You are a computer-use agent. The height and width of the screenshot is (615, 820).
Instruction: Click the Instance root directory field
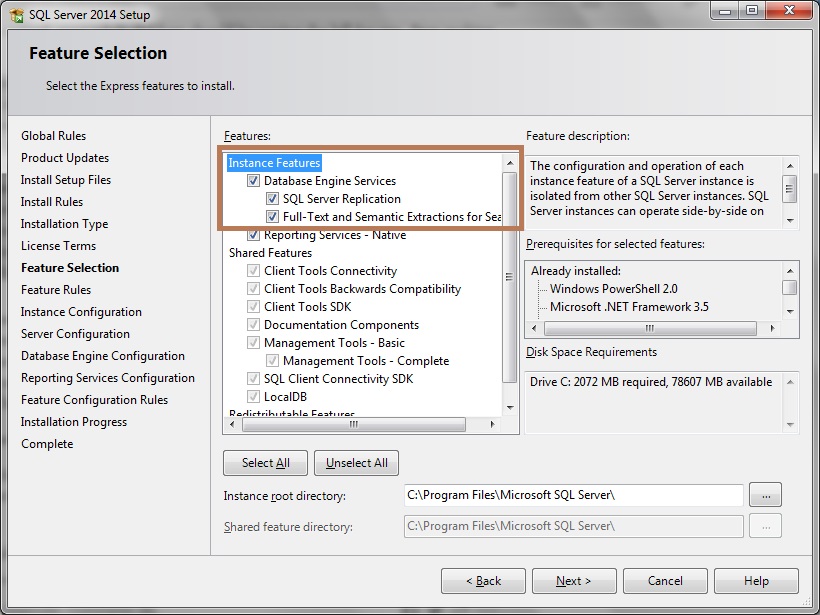point(574,495)
